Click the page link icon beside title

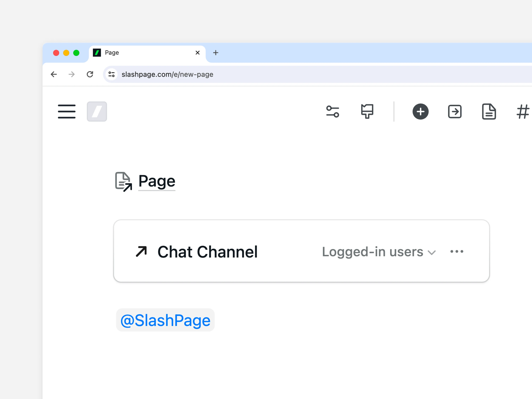tap(124, 182)
